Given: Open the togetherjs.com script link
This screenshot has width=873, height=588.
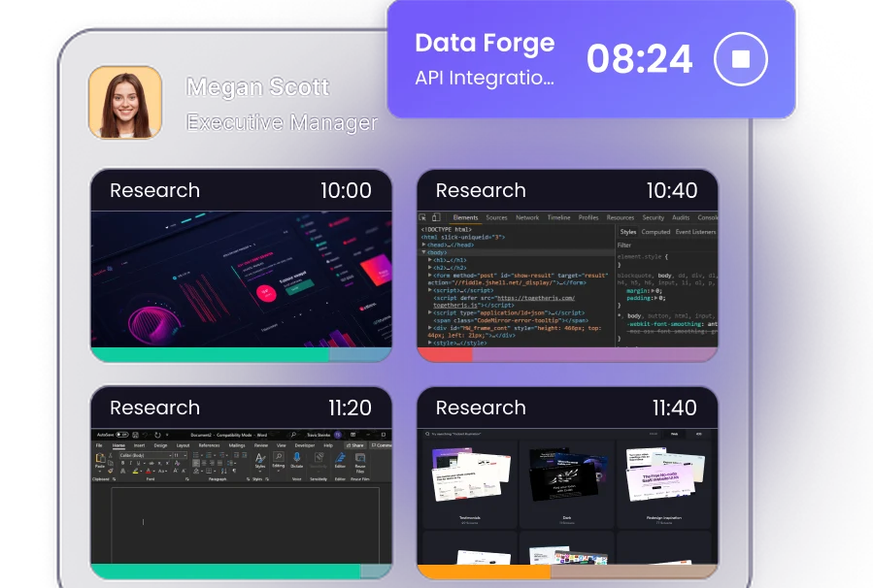Looking at the screenshot, I should click(535, 298).
